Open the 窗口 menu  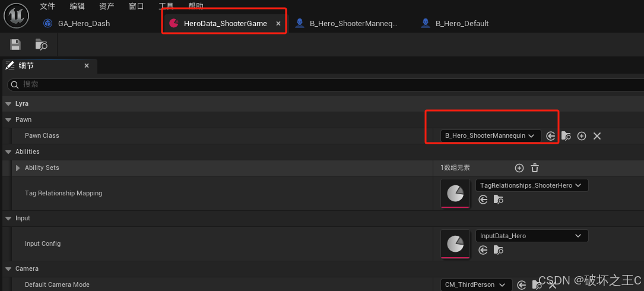(137, 6)
